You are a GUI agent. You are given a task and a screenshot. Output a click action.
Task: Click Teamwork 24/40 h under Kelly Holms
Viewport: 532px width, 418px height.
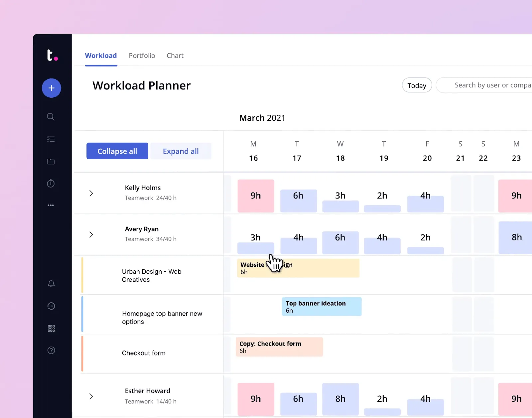click(x=151, y=198)
